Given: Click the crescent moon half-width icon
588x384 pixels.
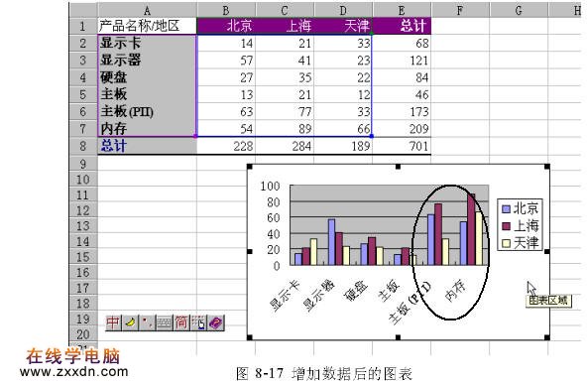Looking at the screenshot, I should [130, 322].
